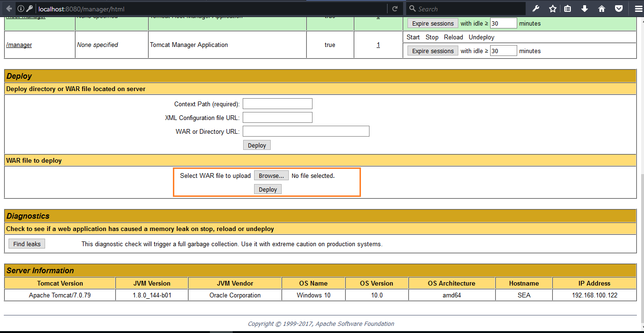This screenshot has height=333, width=644.
Task: Click the 'OS Architecture' column header
Action: pyautogui.click(x=451, y=283)
